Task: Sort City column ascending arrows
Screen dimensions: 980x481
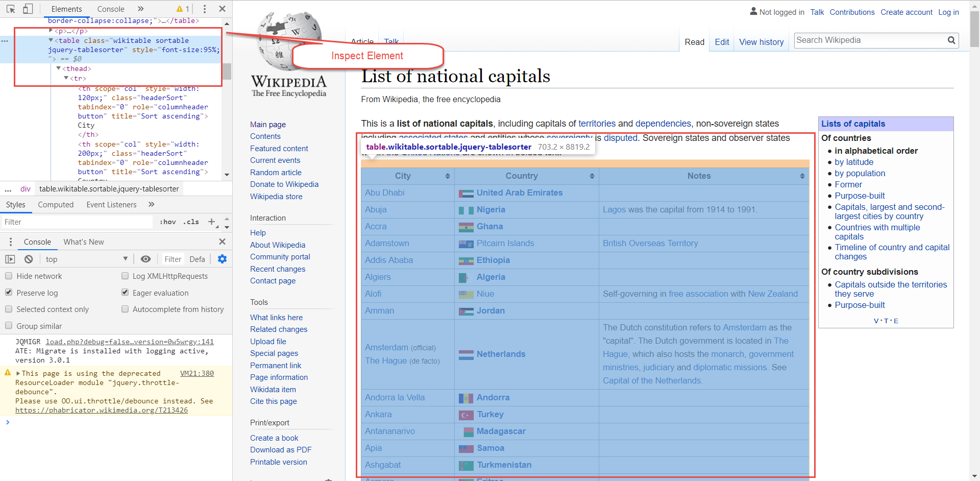Action: 448,176
